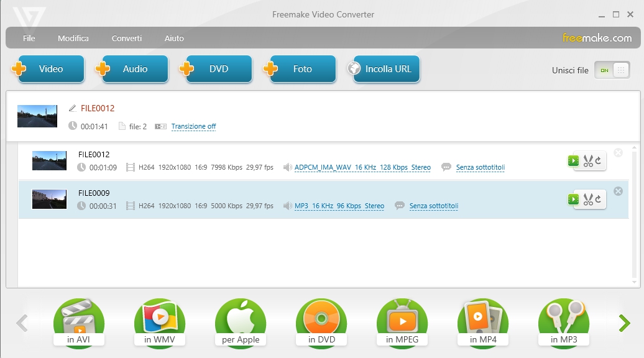Visit the freemake.com link

(597, 38)
